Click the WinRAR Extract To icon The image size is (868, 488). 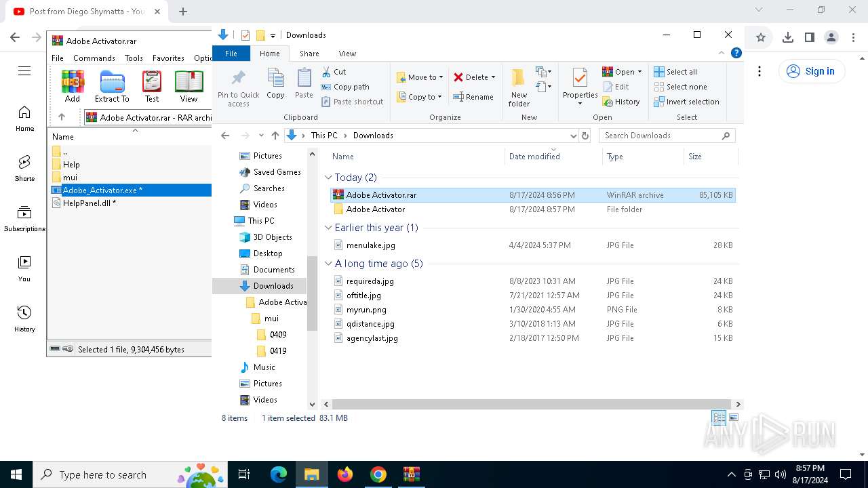[x=112, y=86]
